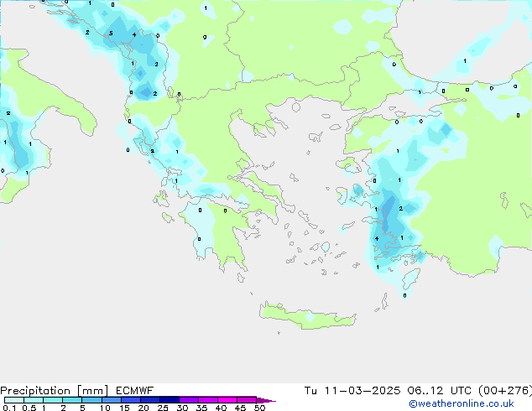
Task: Pick the 15–20 mm blue legend swatch
Action: pyautogui.click(x=130, y=400)
